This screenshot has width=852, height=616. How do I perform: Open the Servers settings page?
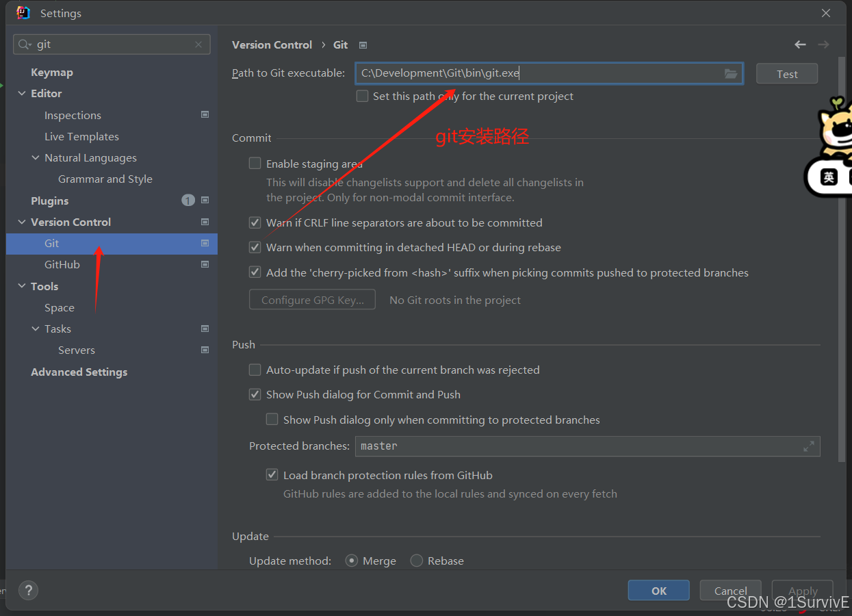tap(77, 350)
